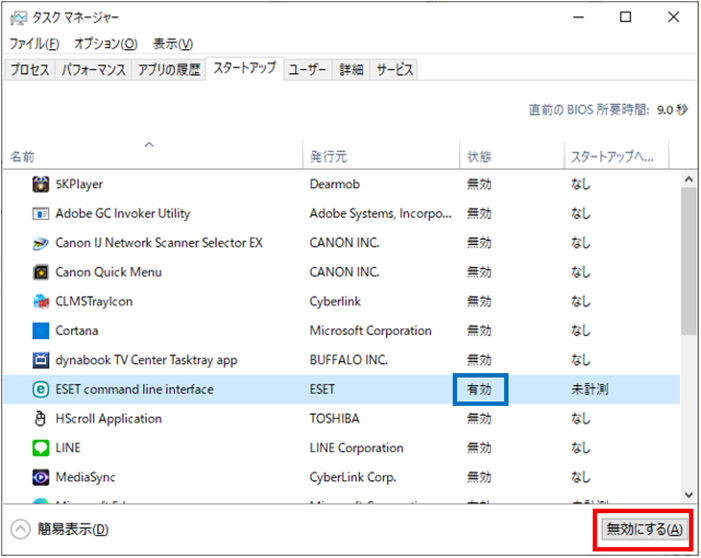Click the 簡易表示(D) label

point(73,529)
